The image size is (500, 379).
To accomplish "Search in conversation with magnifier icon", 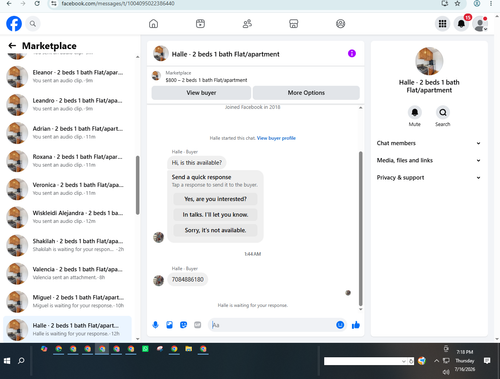I will point(443,112).
